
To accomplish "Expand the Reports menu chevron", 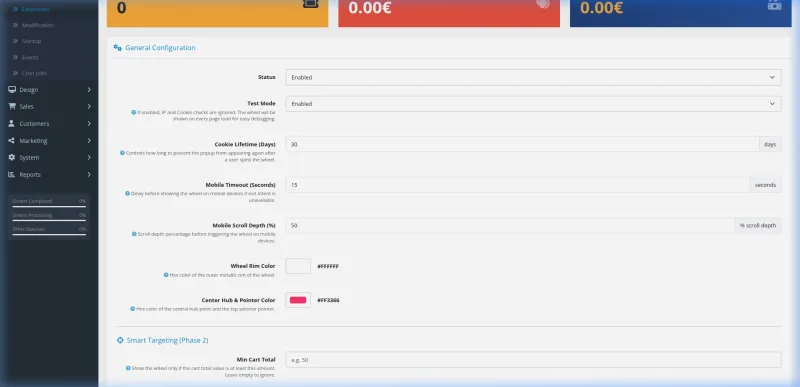I will point(89,174).
